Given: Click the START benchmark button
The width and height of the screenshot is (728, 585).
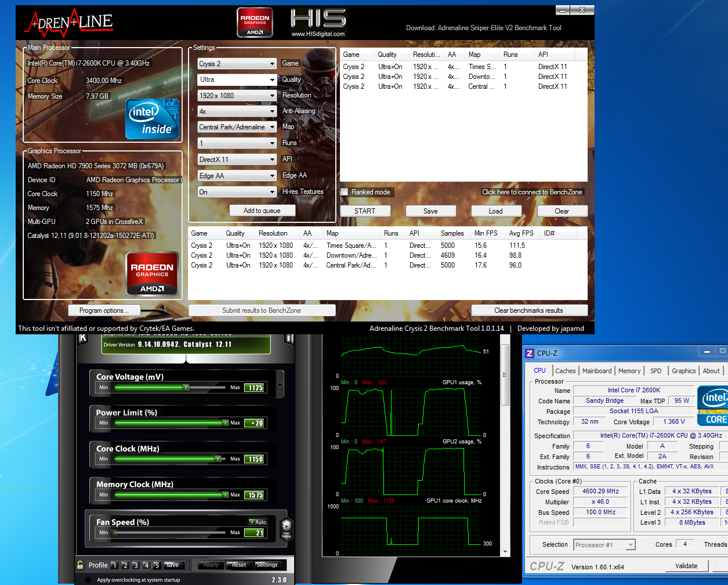Looking at the screenshot, I should pos(365,211).
